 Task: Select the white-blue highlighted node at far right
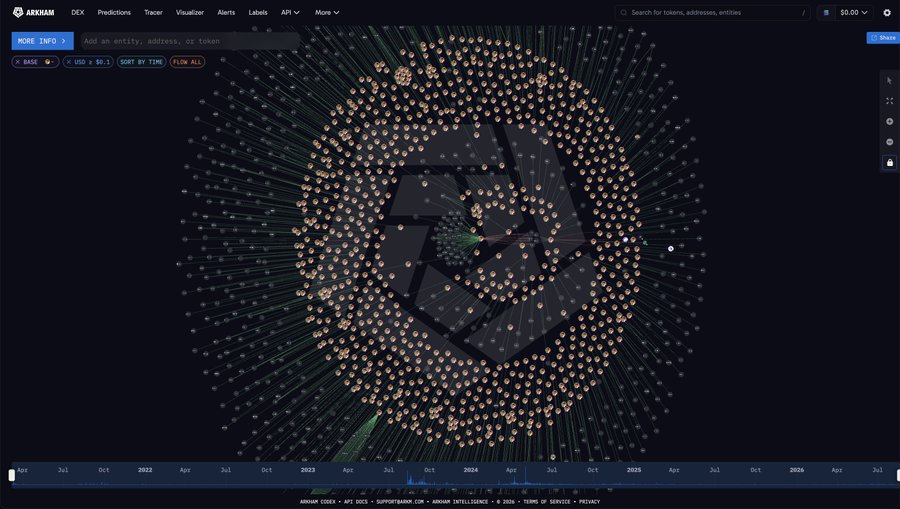tap(670, 248)
